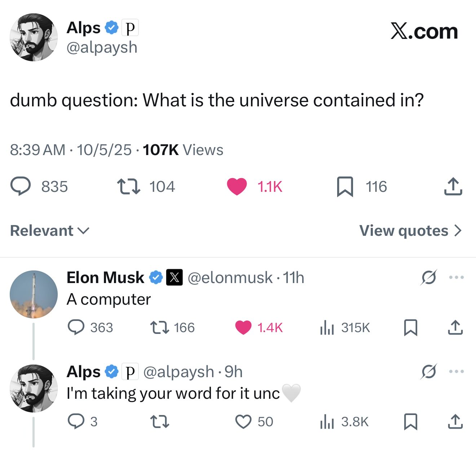Open more options on Elon Musk's reply
This screenshot has width=476, height=450.
[x=456, y=278]
